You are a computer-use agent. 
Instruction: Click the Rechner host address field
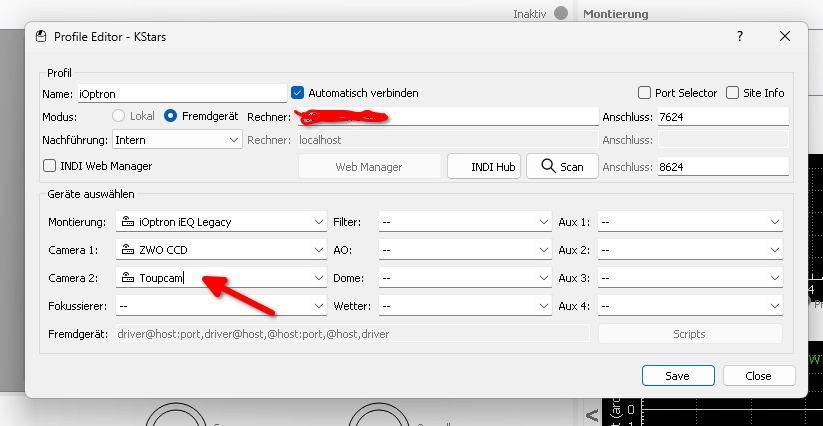(x=448, y=116)
